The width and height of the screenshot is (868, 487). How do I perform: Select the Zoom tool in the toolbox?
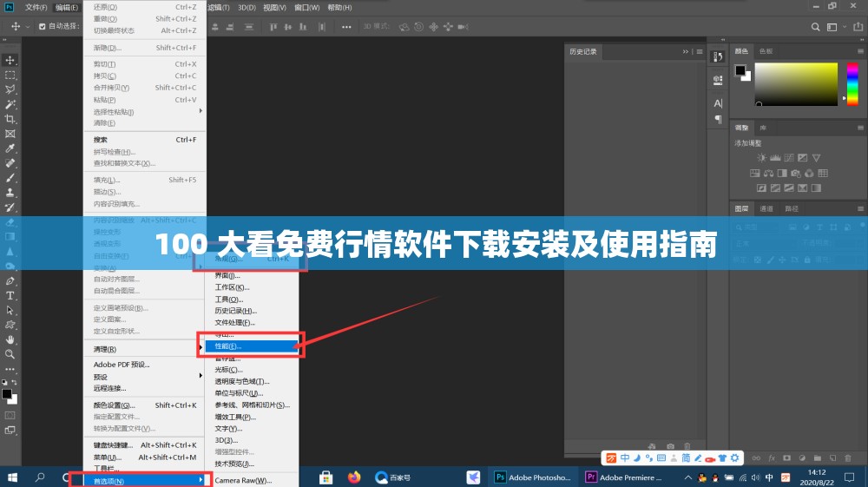click(10, 354)
